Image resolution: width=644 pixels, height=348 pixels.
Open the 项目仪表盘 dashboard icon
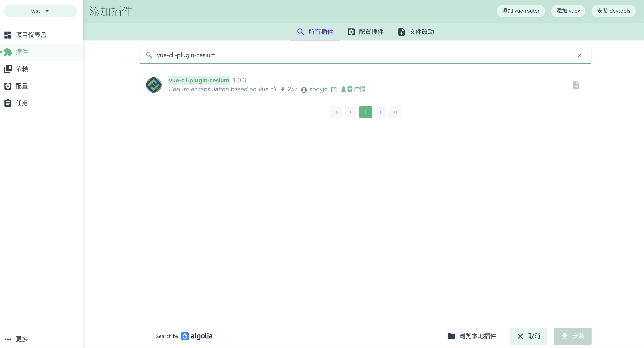pyautogui.click(x=8, y=35)
